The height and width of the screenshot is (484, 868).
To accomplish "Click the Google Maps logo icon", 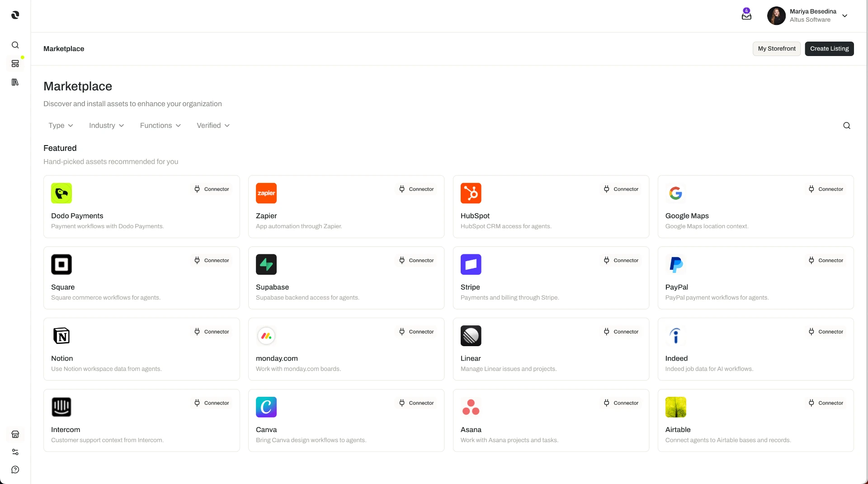I will [x=676, y=193].
